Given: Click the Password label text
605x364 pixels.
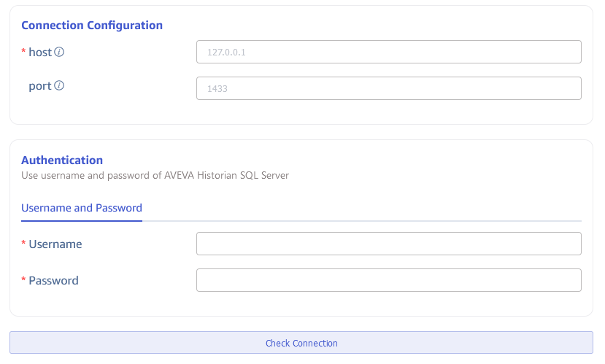Looking at the screenshot, I should click(x=53, y=281).
